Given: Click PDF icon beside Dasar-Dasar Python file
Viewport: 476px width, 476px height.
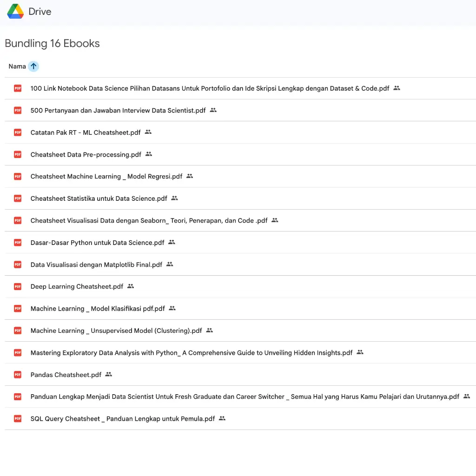Looking at the screenshot, I should [18, 242].
